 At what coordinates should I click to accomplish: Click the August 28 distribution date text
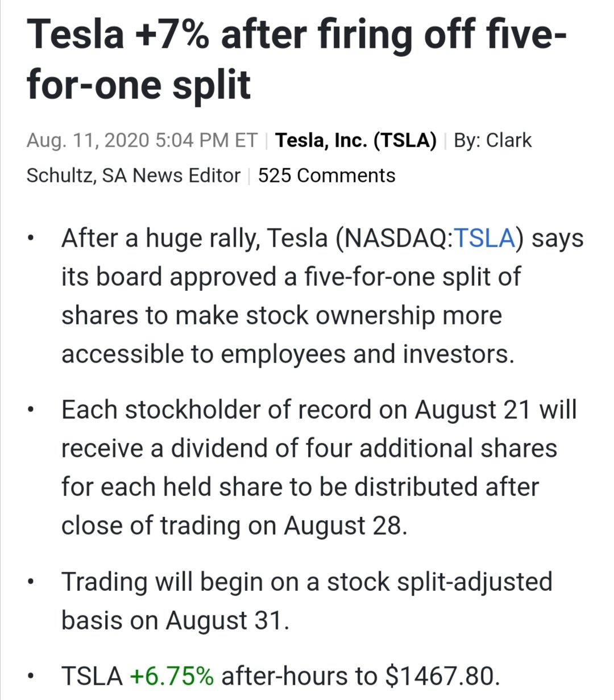tap(345, 526)
